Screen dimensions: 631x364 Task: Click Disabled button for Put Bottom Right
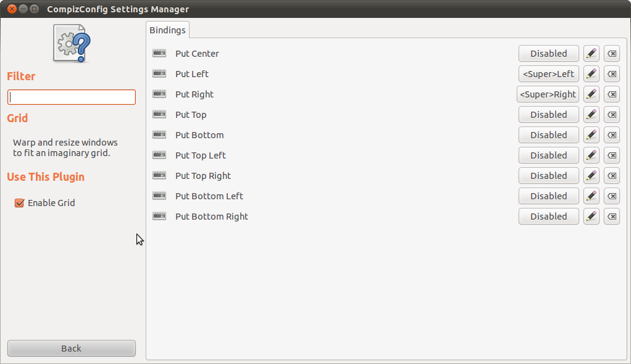pos(548,217)
